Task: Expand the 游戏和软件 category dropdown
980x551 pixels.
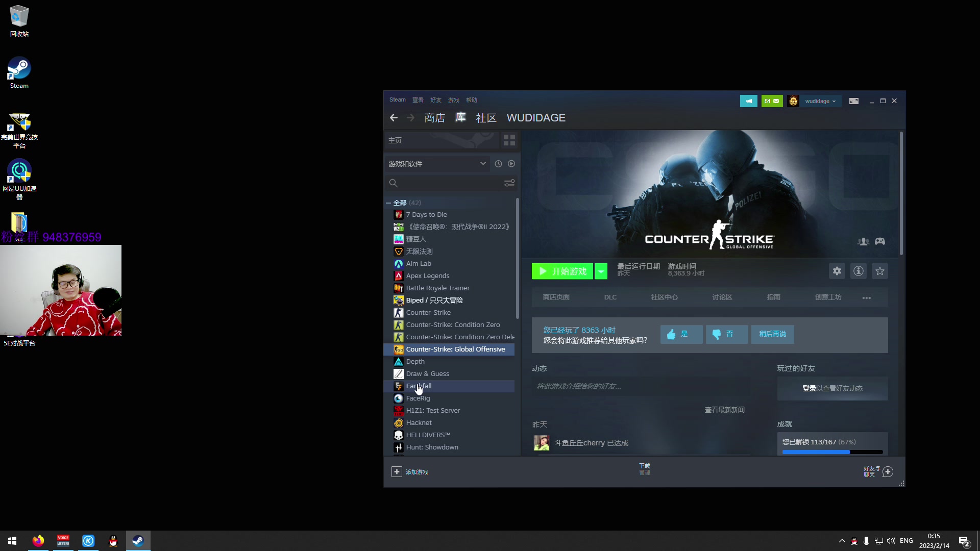Action: tap(437, 164)
